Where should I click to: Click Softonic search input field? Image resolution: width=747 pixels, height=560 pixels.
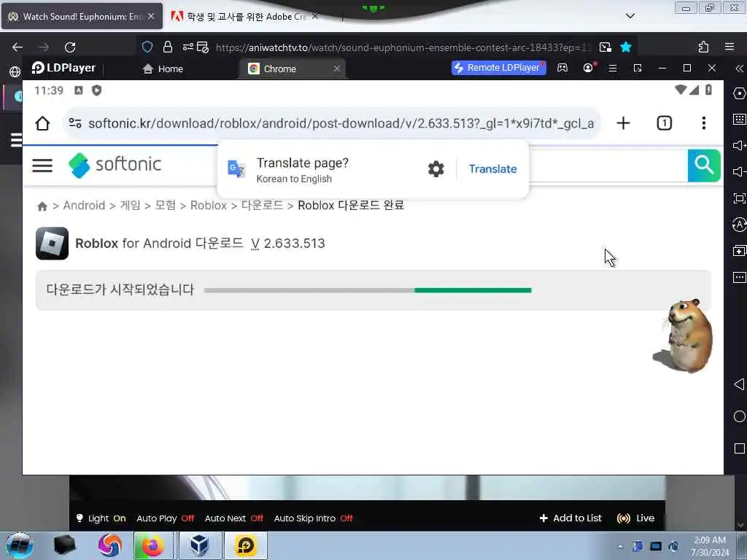coord(608,166)
